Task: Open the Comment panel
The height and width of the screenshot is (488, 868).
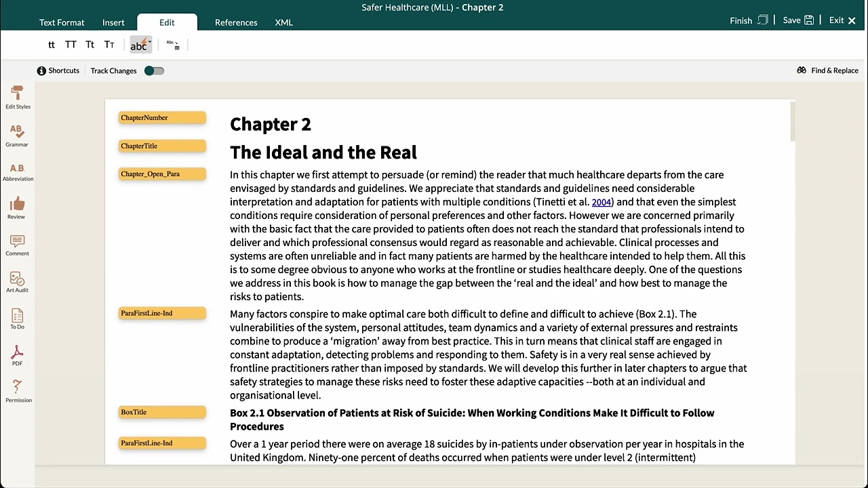Action: [18, 245]
